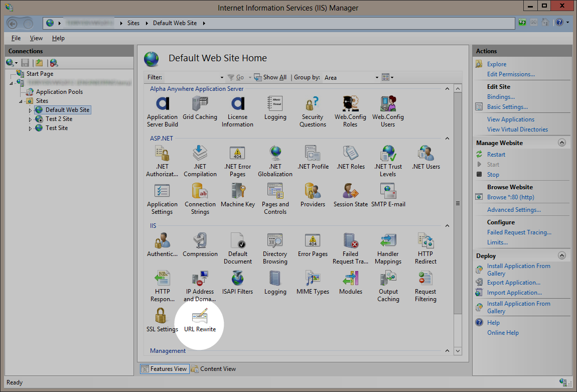
Task: Expand the Test 2 Site tree node
Action: 30,119
